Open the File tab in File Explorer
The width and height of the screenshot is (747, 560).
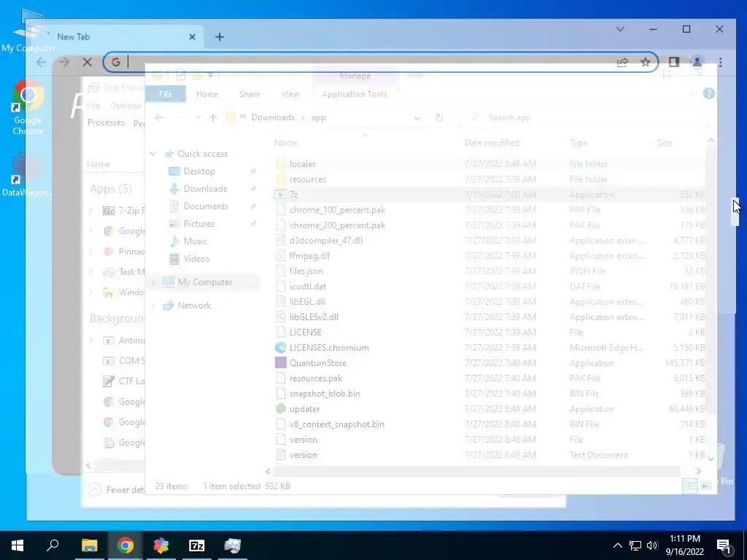click(x=166, y=94)
